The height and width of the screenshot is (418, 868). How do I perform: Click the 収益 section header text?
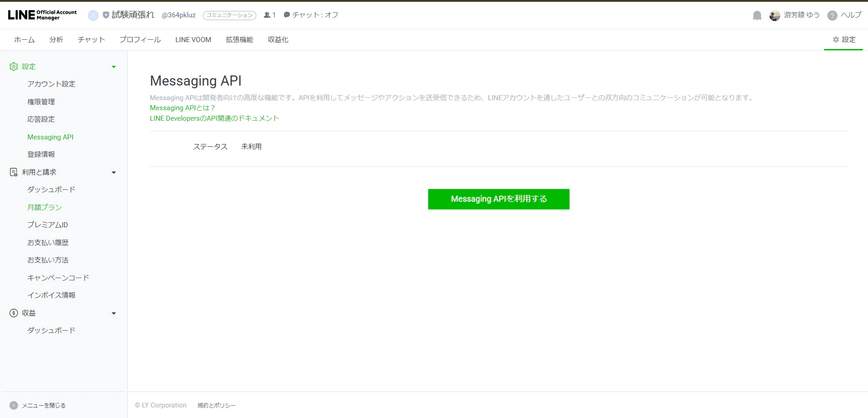pyautogui.click(x=29, y=313)
